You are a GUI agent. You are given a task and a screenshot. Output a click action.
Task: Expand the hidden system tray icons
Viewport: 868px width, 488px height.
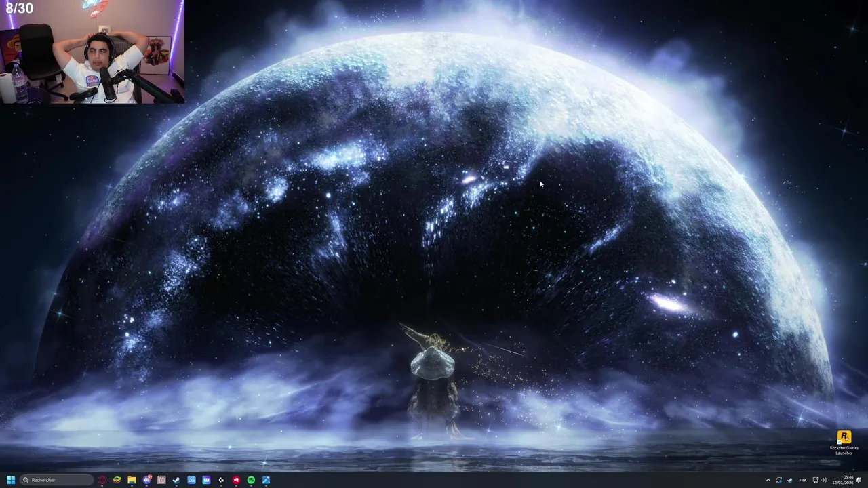point(768,480)
